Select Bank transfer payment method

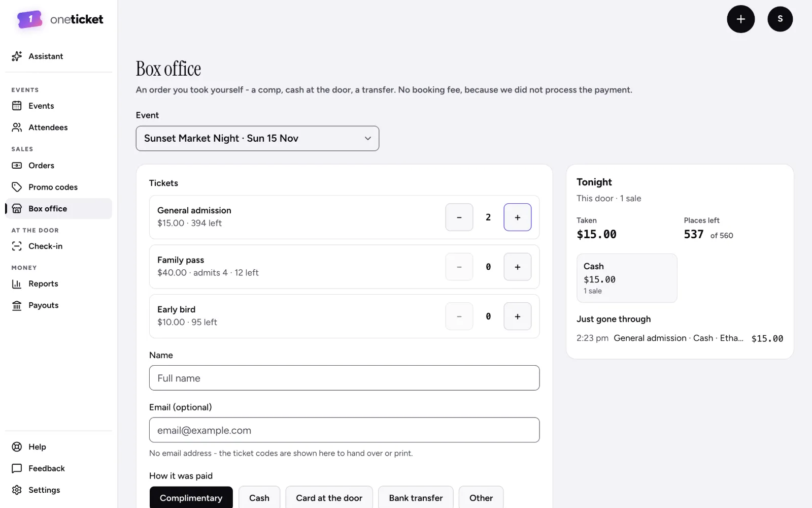(416, 498)
